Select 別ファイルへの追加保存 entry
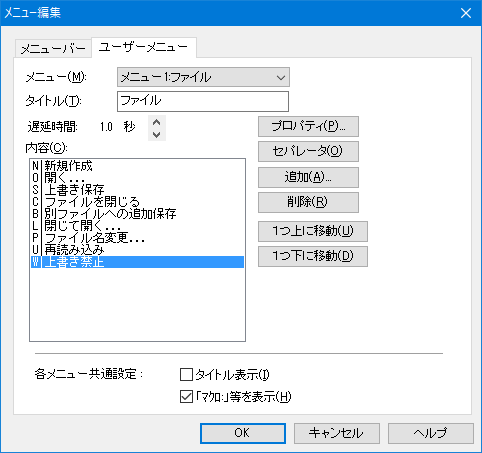 click(x=137, y=214)
